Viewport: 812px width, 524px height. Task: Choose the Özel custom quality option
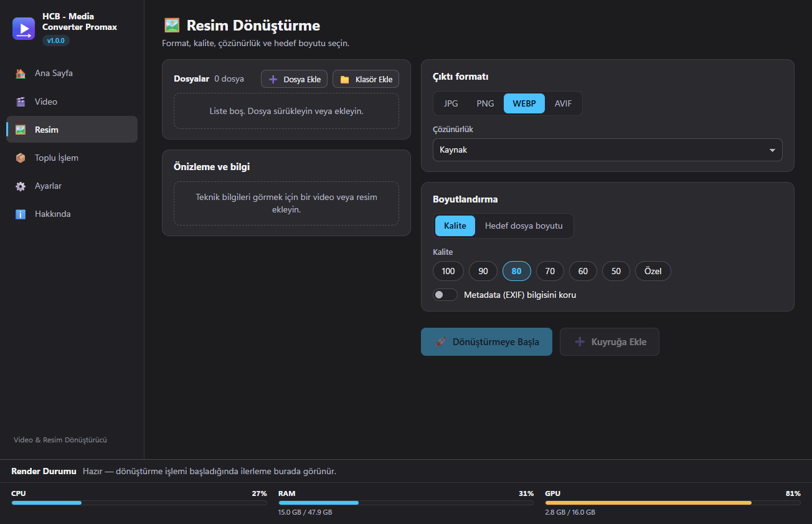[x=653, y=271]
